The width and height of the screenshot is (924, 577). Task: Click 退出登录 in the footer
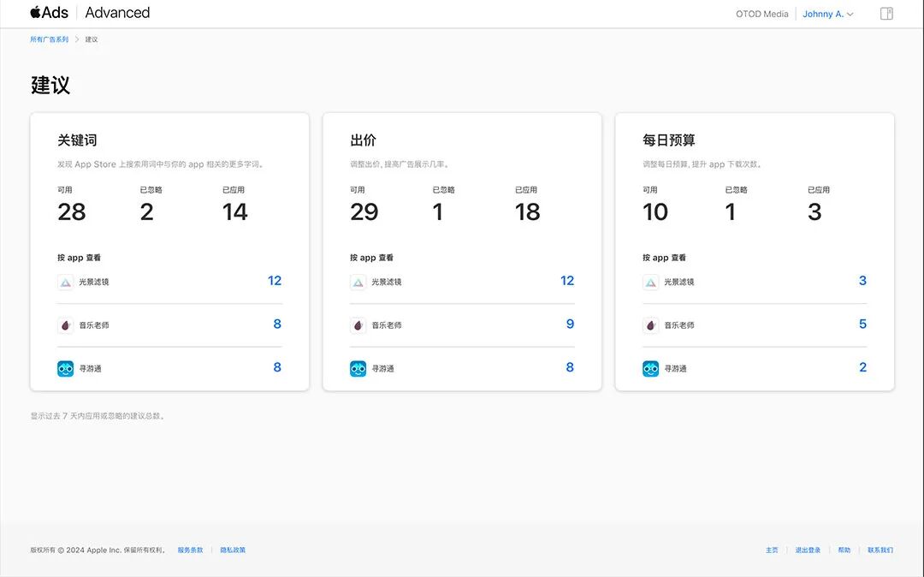[808, 550]
